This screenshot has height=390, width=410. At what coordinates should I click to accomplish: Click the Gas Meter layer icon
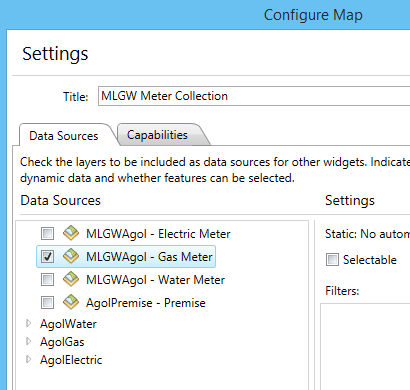(71, 256)
